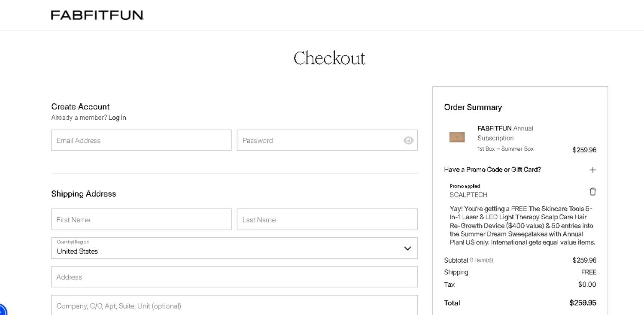
Task: Click the 'SCALPTECH' promo code text
Action: click(x=468, y=195)
